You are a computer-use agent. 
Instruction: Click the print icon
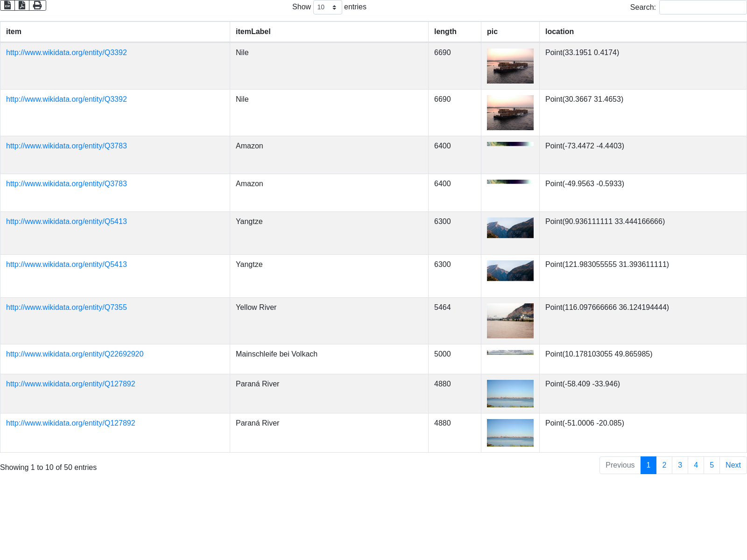[37, 5]
